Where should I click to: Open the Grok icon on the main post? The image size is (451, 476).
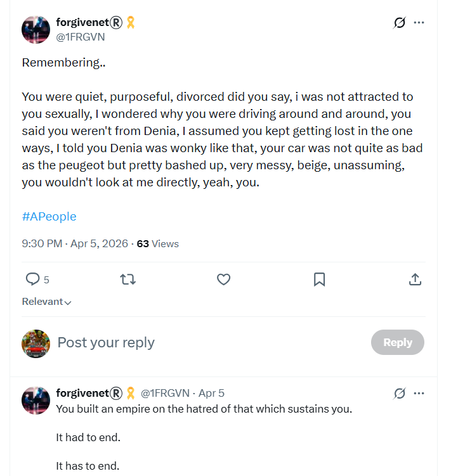pyautogui.click(x=399, y=22)
